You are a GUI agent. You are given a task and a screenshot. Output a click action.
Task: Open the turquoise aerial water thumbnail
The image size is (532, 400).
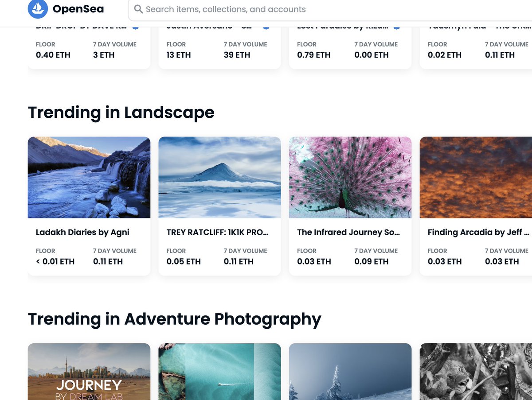point(219,372)
